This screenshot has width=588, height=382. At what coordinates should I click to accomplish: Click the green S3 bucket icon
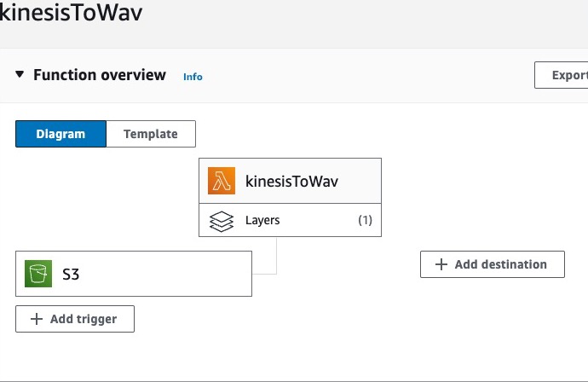point(38,274)
